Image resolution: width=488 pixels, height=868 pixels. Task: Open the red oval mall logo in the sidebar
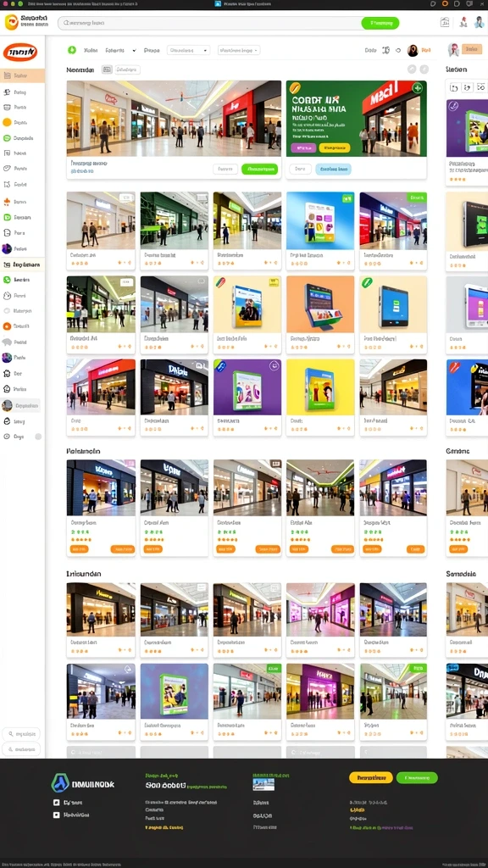[20, 53]
